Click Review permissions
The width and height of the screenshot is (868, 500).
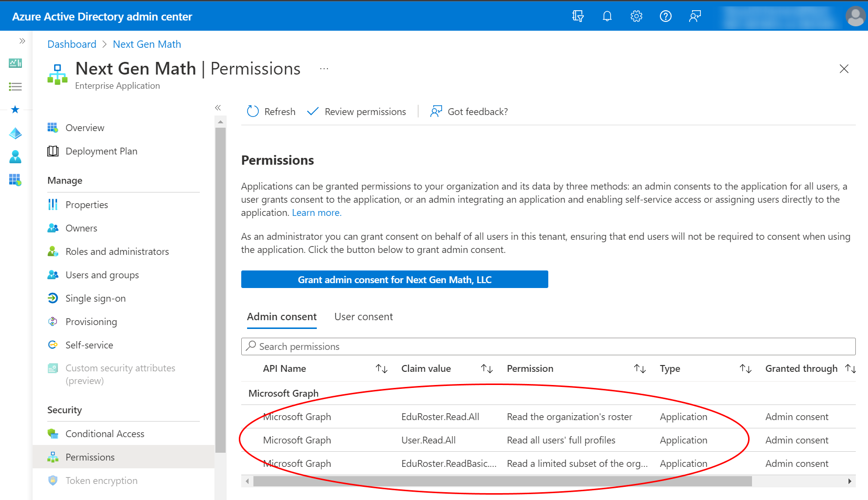click(356, 112)
